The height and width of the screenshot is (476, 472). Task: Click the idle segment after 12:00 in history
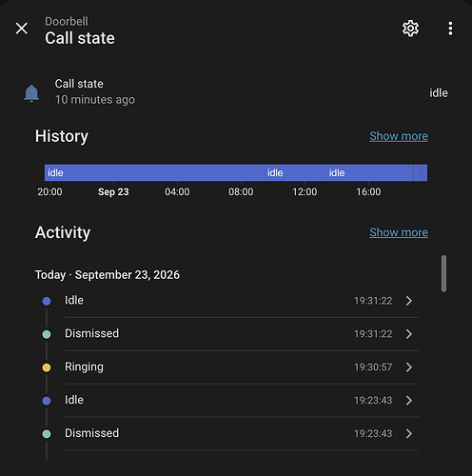pos(369,172)
